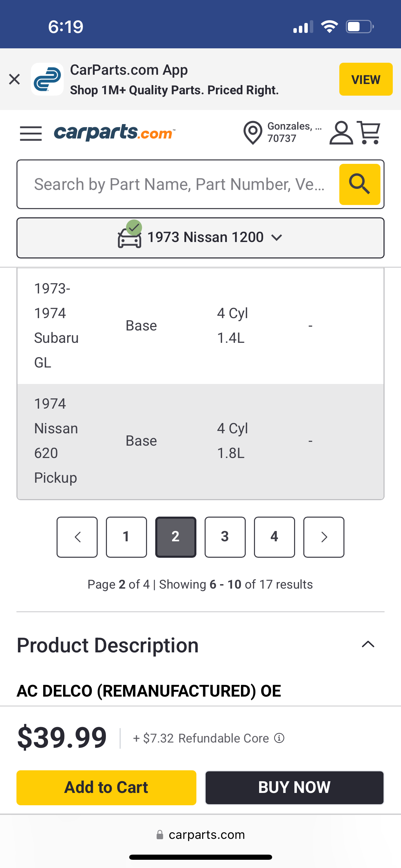Jump to fitment results page 3
This screenshot has width=401, height=868.
click(225, 537)
